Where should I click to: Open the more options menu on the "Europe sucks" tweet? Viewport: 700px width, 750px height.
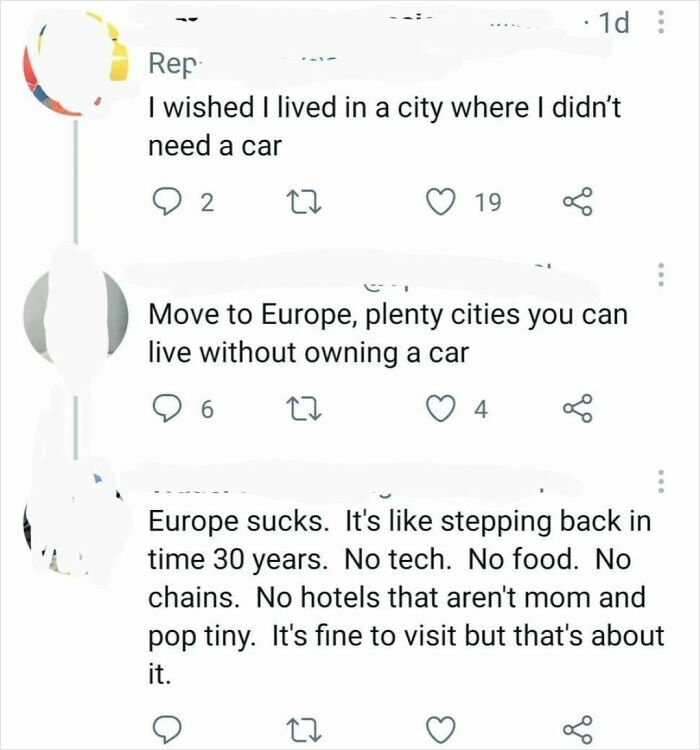pyautogui.click(x=661, y=481)
